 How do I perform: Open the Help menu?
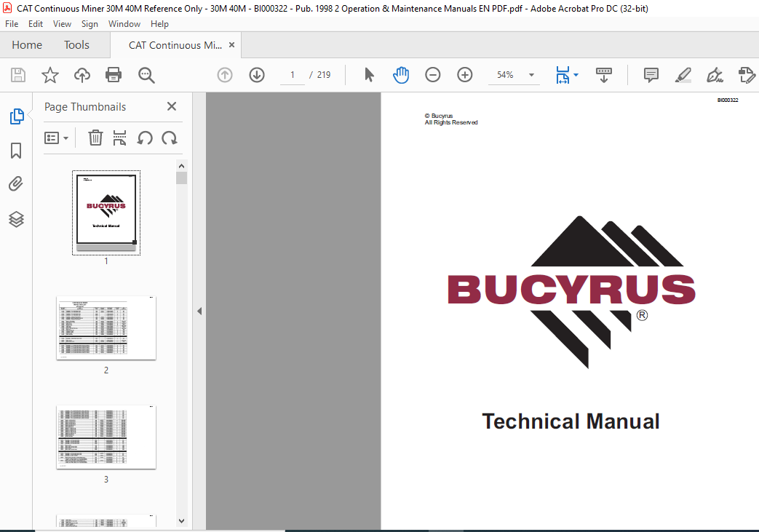click(x=160, y=24)
